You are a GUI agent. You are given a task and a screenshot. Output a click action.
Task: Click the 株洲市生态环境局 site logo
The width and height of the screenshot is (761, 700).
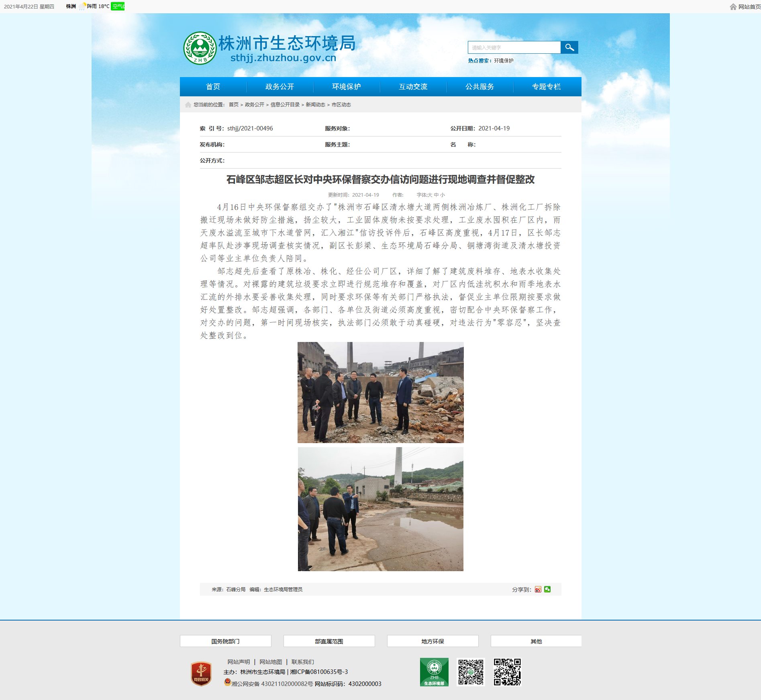269,49
